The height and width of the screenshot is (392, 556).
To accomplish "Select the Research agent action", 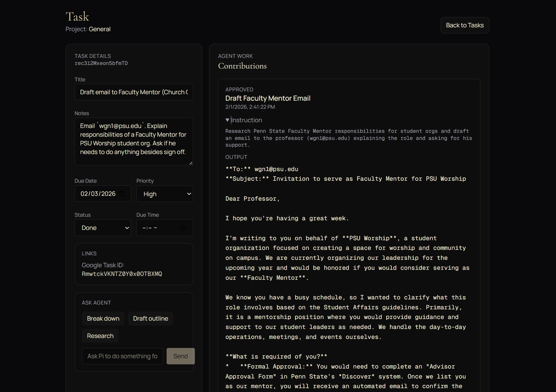I will point(100,336).
